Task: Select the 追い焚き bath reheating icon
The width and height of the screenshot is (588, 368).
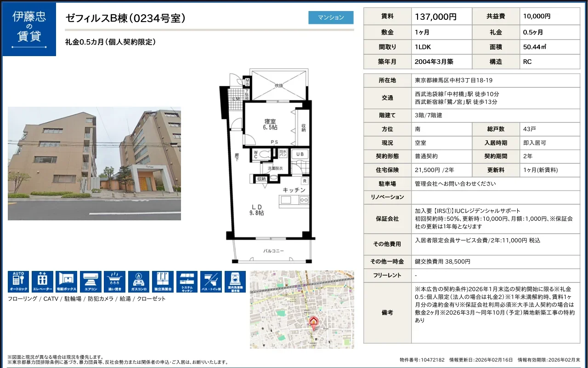Action: click(114, 281)
